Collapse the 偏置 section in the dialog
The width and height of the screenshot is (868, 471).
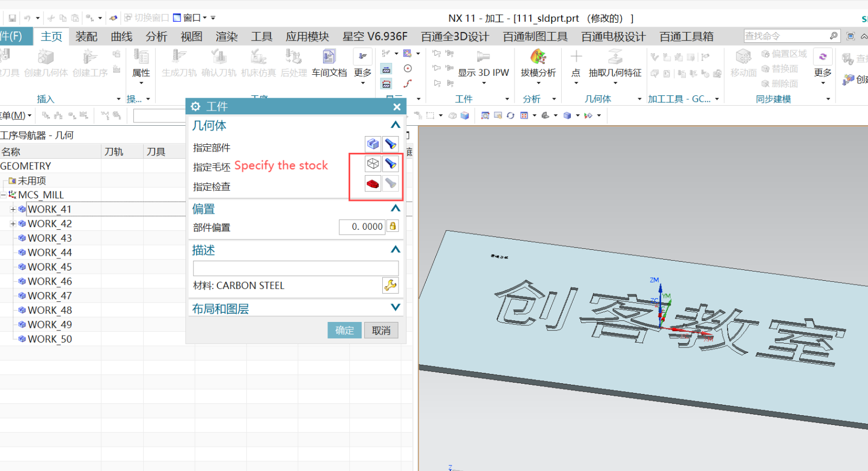click(x=396, y=208)
